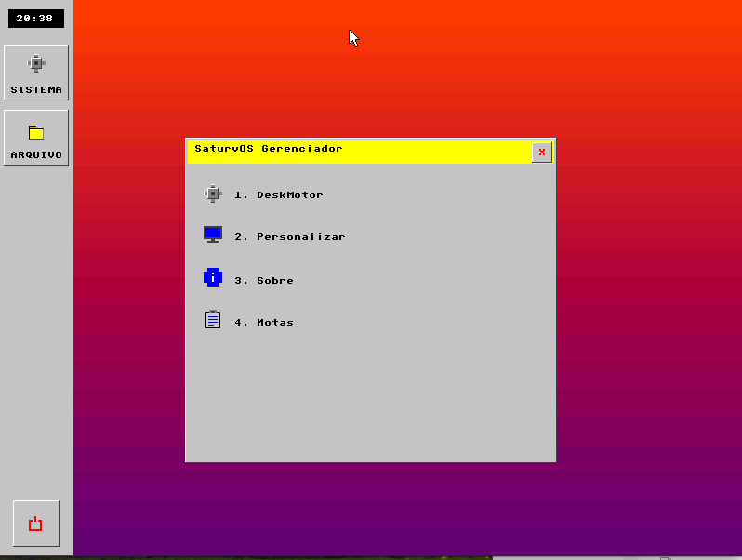
Task: Click the "SaturvOS Gerenciador" title text
Action: pyautogui.click(x=269, y=149)
